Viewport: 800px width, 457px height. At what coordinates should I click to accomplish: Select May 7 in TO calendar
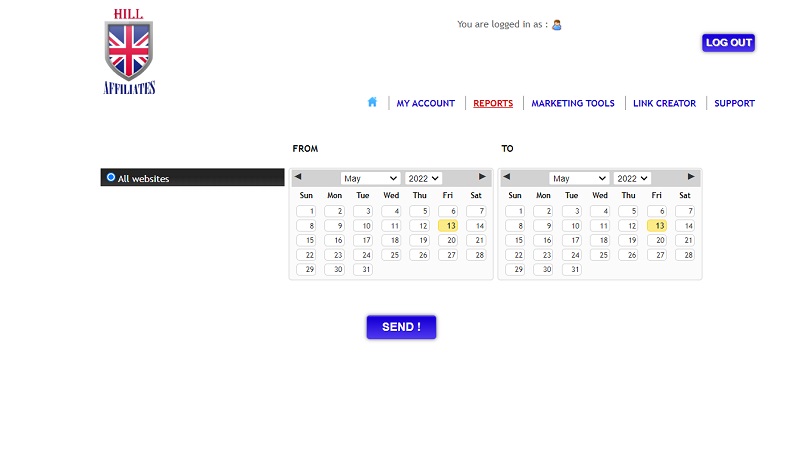[685, 211]
